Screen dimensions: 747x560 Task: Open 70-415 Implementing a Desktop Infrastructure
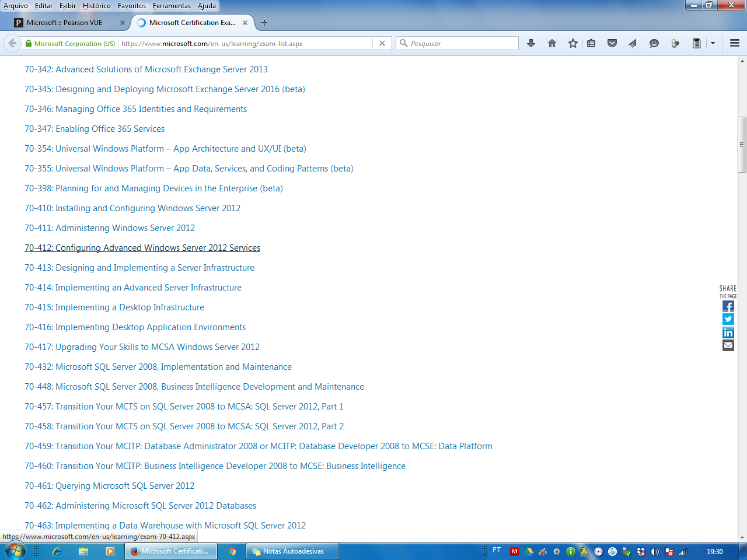114,307
